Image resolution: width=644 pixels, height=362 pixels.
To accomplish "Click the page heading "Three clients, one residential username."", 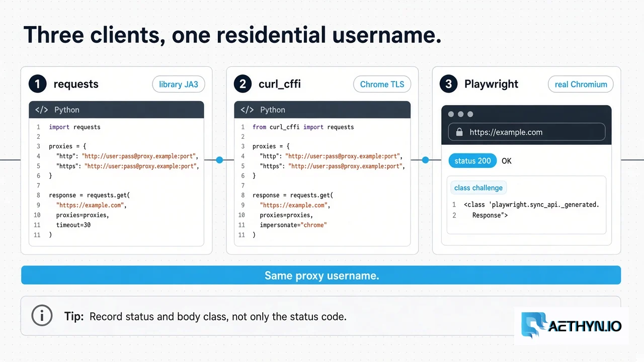I will (x=232, y=35).
